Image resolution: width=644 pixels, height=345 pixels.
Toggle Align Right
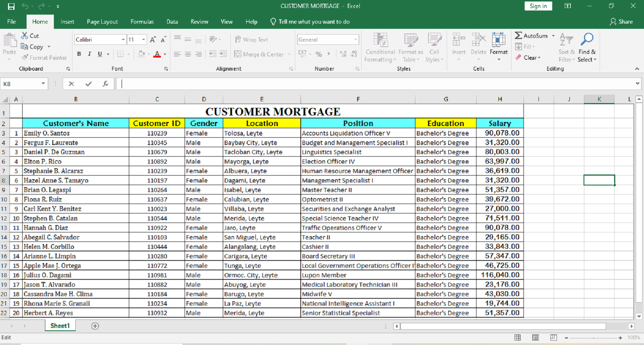coord(198,54)
